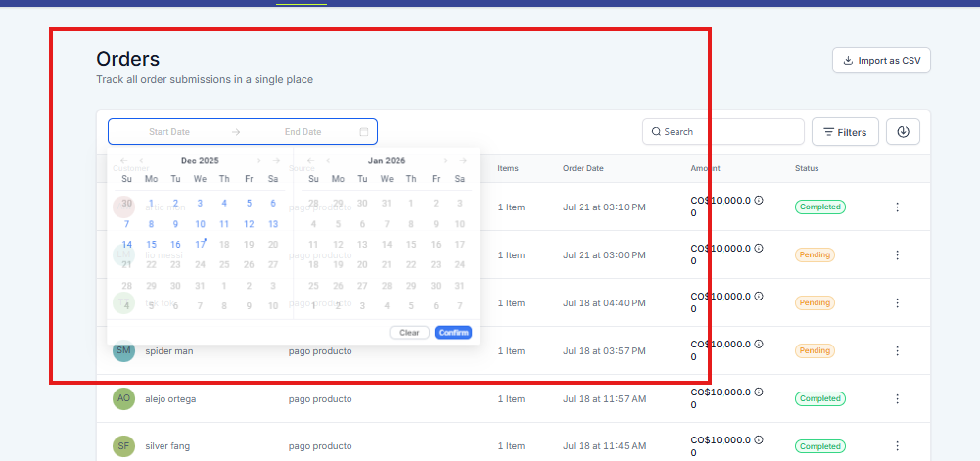
Task: Click the AO avatar for alejo ortega
Action: [x=123, y=398]
